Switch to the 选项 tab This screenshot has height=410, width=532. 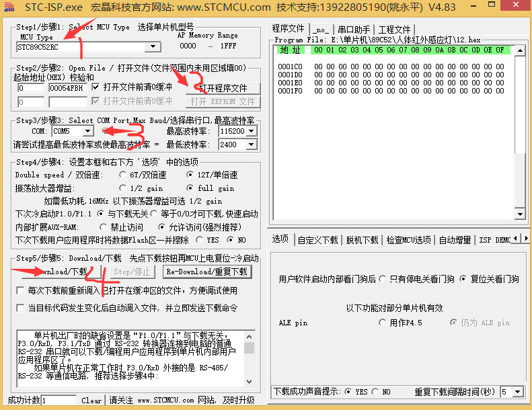[280, 239]
